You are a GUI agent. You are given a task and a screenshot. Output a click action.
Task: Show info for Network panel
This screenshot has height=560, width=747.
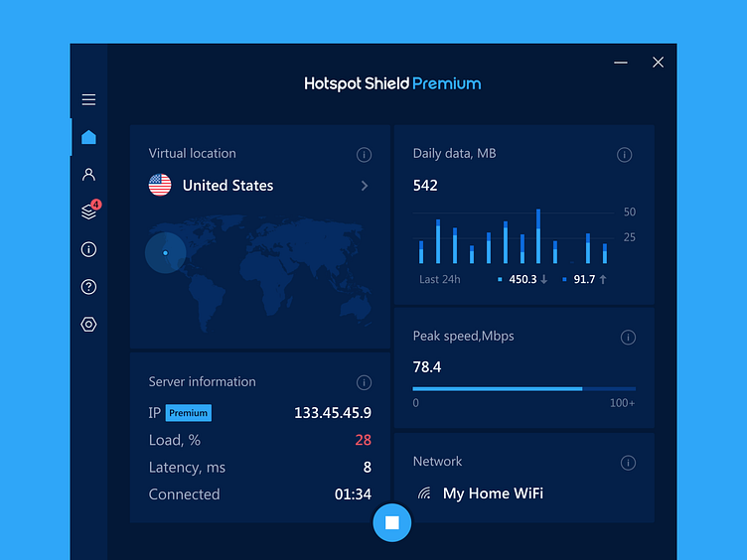pos(628,463)
